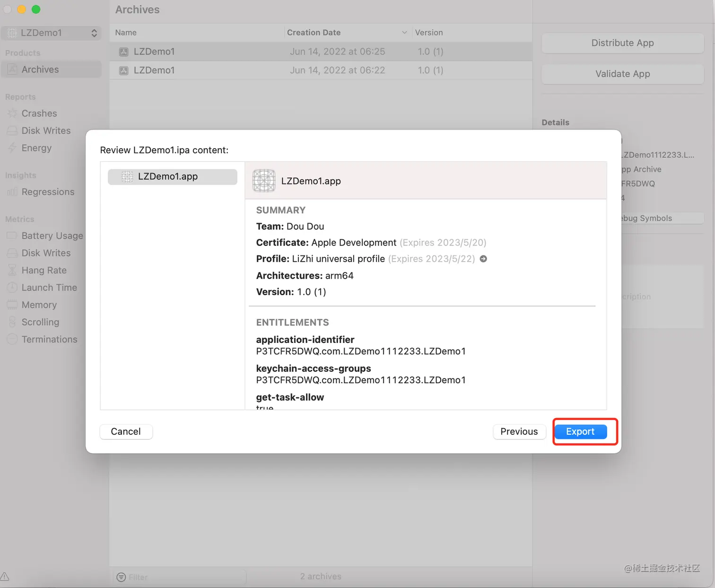Click Validate App in the Archives window
The width and height of the screenshot is (715, 588).
622,74
